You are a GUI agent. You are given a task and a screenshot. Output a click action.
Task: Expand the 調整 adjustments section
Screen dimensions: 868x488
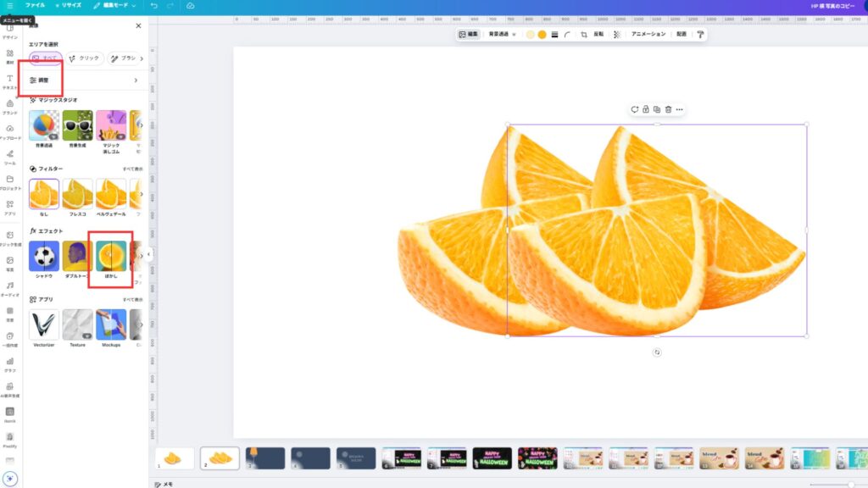(x=83, y=80)
